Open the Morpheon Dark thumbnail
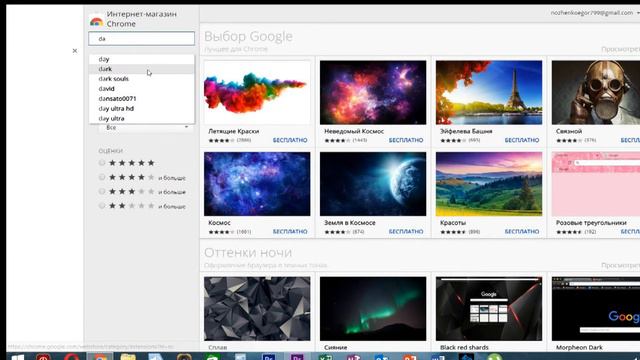640x360 pixels. pyautogui.click(x=596, y=309)
